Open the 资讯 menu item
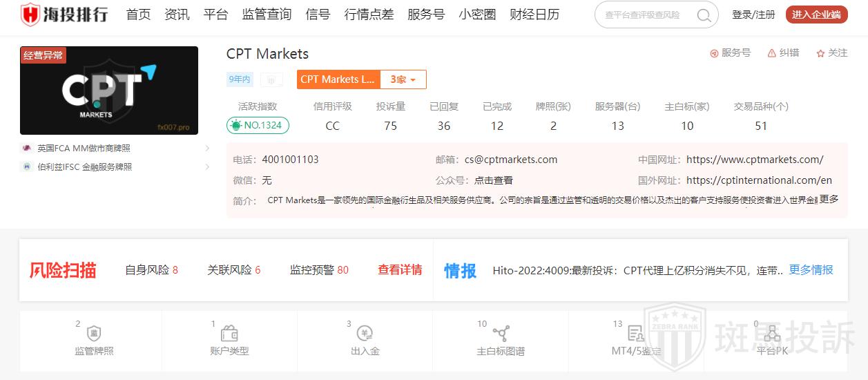Viewport: 868px width, 380px height. coord(177,15)
